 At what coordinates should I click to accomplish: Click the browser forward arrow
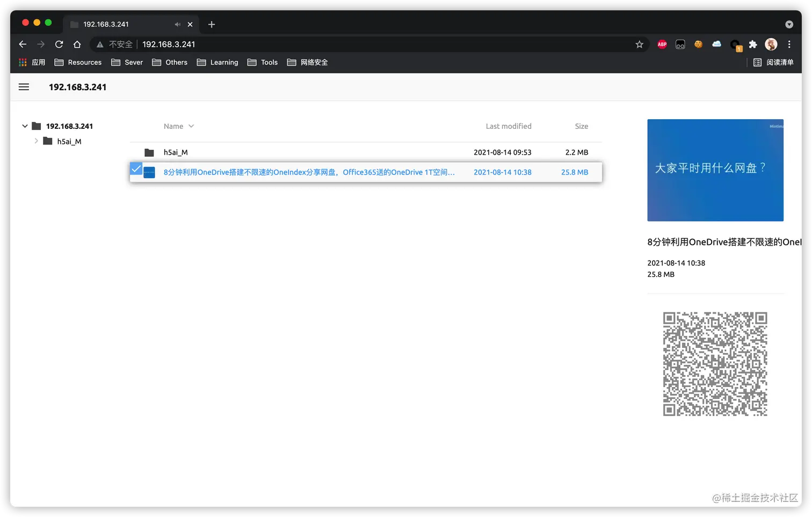[41, 44]
